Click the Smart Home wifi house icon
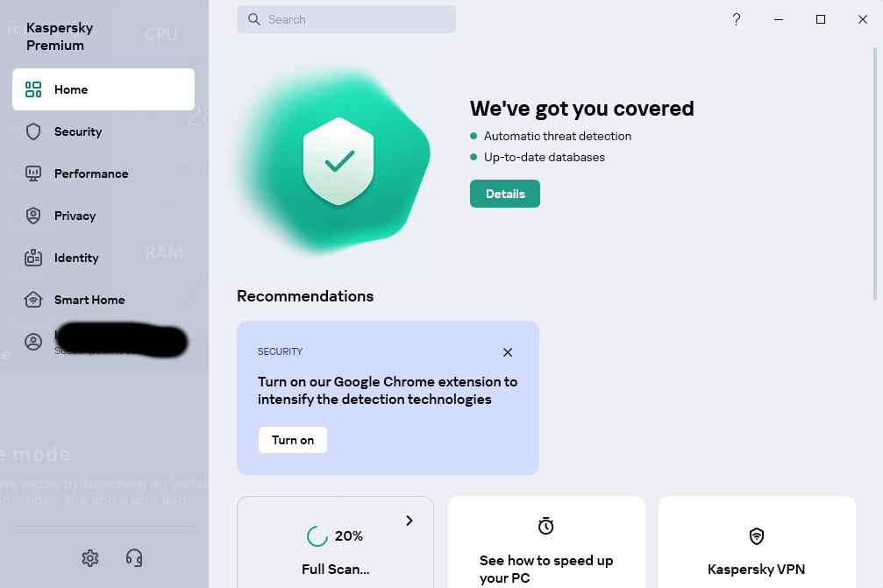 [33, 300]
